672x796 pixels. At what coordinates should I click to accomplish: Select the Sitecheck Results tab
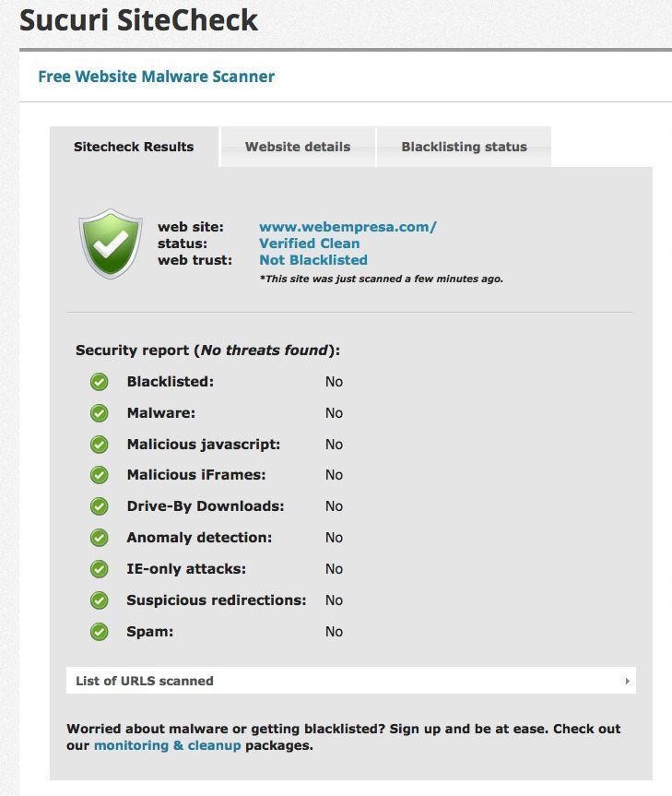coord(135,147)
